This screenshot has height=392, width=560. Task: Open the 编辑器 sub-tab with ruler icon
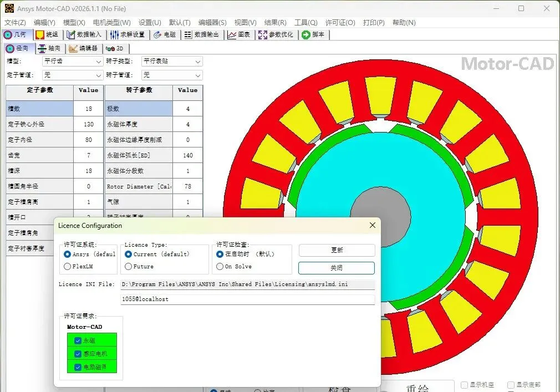coord(84,48)
